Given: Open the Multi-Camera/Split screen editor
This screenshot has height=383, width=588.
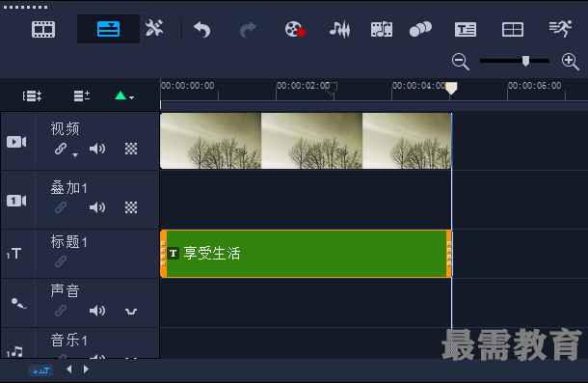Looking at the screenshot, I should click(513, 29).
